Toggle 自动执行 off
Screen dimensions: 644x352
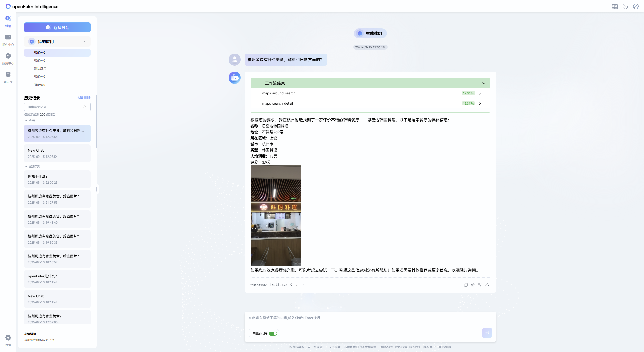[x=273, y=333]
